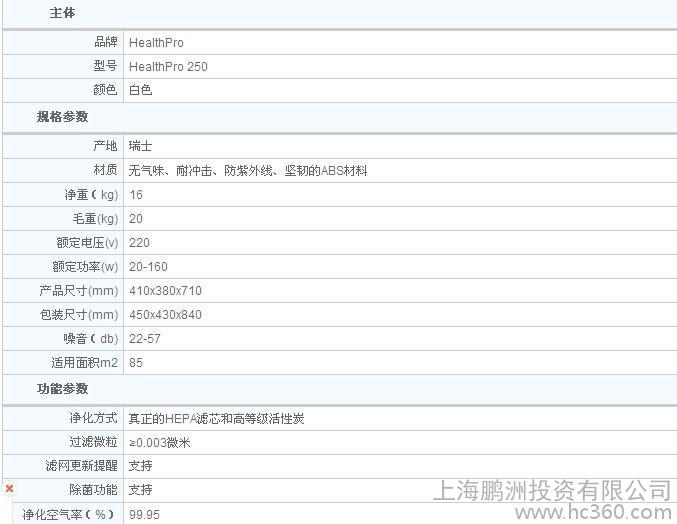
Task: Click the rated voltage value 220
Action: 139,243
